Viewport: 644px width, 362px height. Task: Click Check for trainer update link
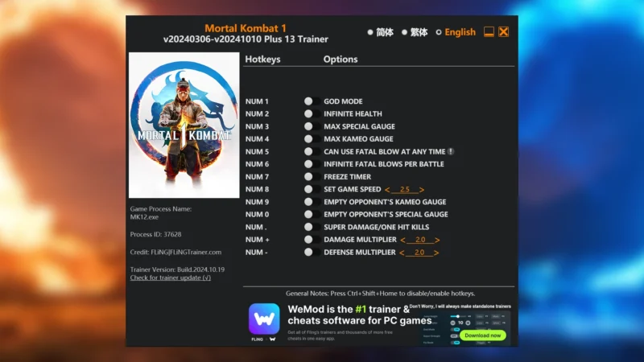coord(171,278)
